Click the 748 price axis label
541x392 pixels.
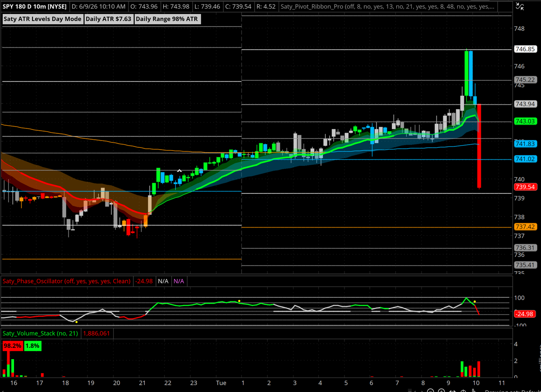click(519, 28)
